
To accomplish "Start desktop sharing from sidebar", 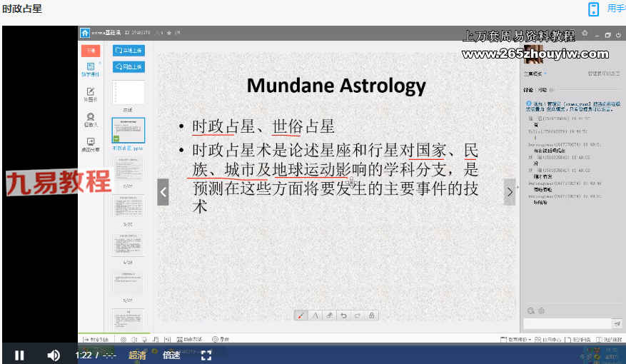I will coord(91,145).
